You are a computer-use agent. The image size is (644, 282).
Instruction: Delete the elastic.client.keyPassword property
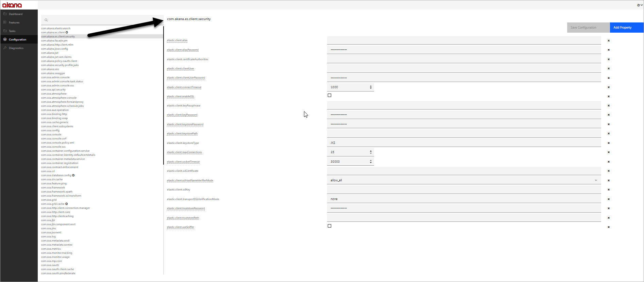[609, 115]
